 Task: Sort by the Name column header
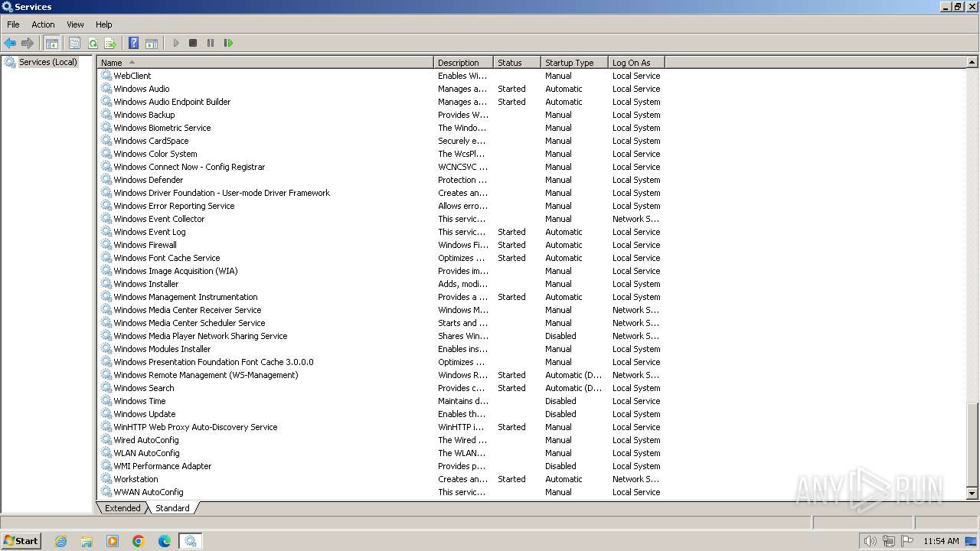point(265,63)
